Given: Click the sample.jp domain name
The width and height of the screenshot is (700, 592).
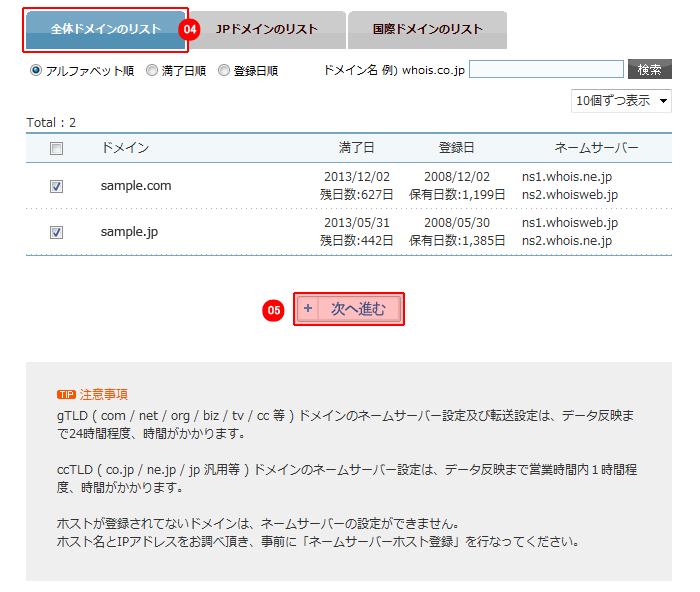Looking at the screenshot, I should (x=129, y=232).
